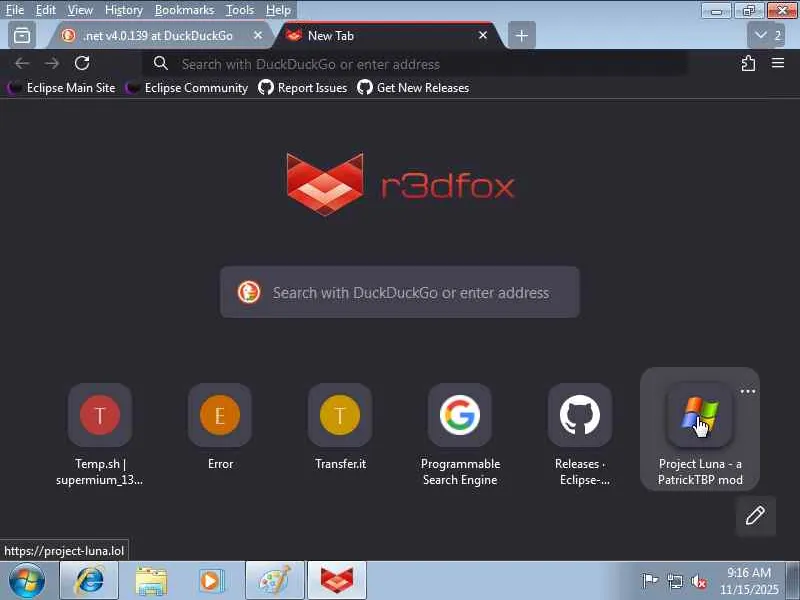Click the r3dfox taskbar button
Screen dimensions: 800x600
tap(337, 581)
